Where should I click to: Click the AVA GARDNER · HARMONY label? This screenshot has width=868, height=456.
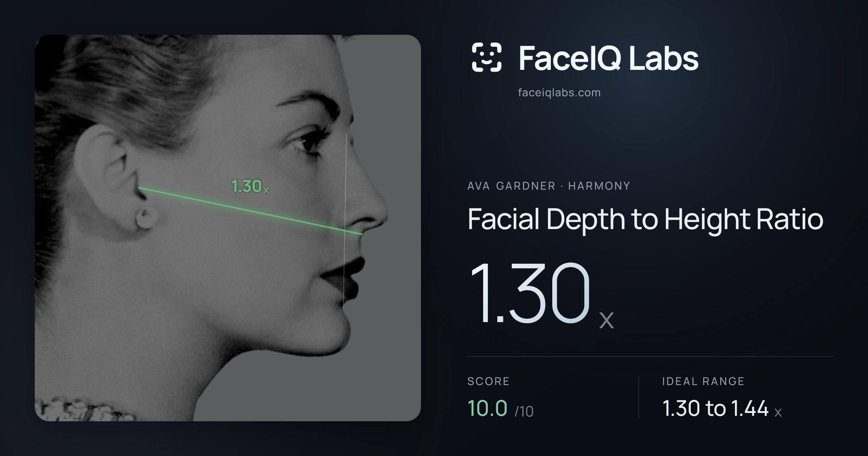549,186
